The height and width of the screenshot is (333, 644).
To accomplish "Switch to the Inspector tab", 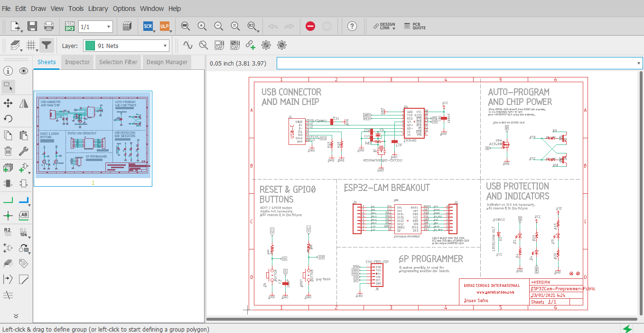I will (77, 62).
